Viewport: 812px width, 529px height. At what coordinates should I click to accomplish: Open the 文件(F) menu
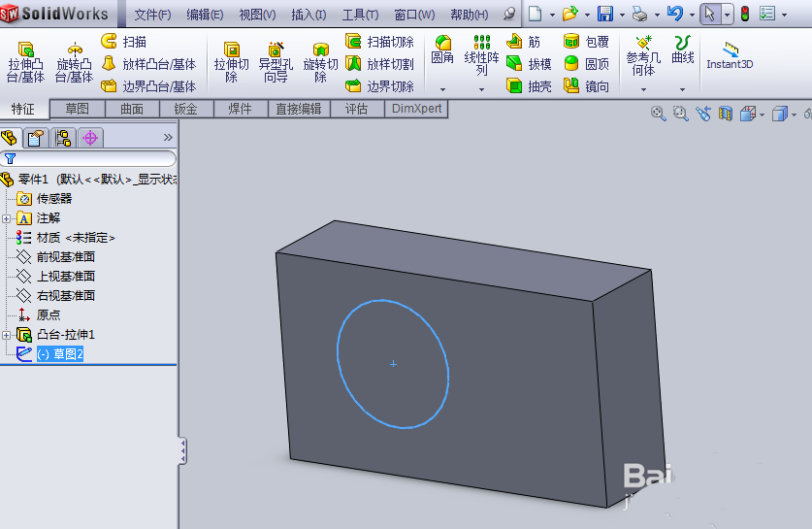pyautogui.click(x=152, y=15)
